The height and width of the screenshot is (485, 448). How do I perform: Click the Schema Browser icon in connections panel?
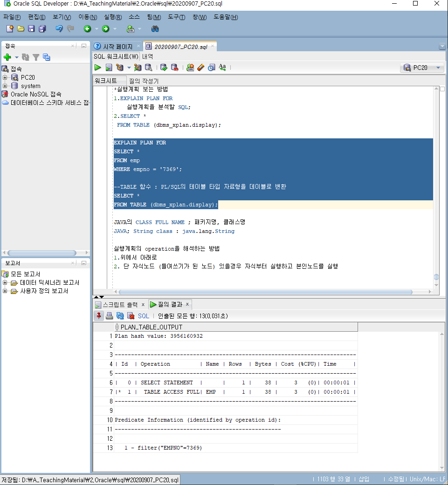[x=47, y=57]
